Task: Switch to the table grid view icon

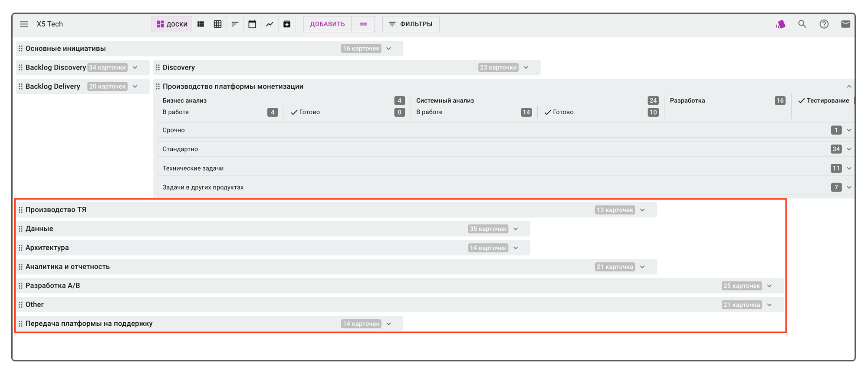Action: pyautogui.click(x=218, y=24)
